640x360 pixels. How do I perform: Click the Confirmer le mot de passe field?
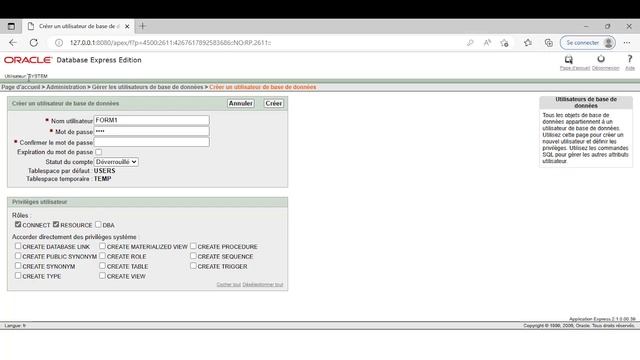(152, 142)
